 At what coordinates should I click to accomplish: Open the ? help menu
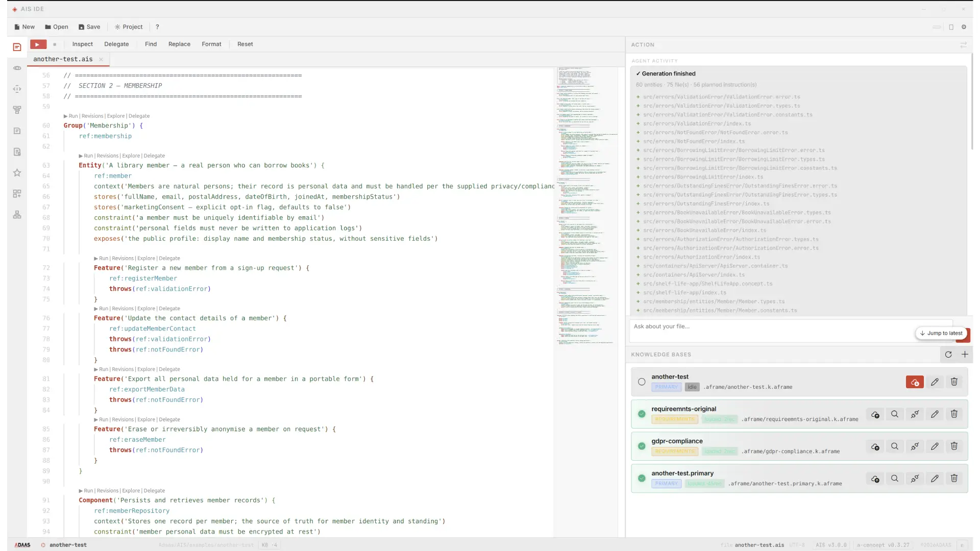pos(157,27)
